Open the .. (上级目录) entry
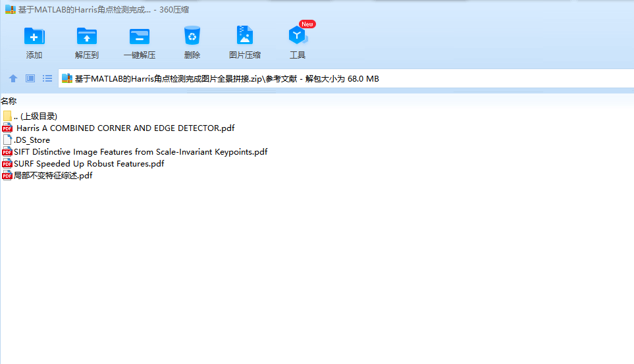 [x=36, y=116]
